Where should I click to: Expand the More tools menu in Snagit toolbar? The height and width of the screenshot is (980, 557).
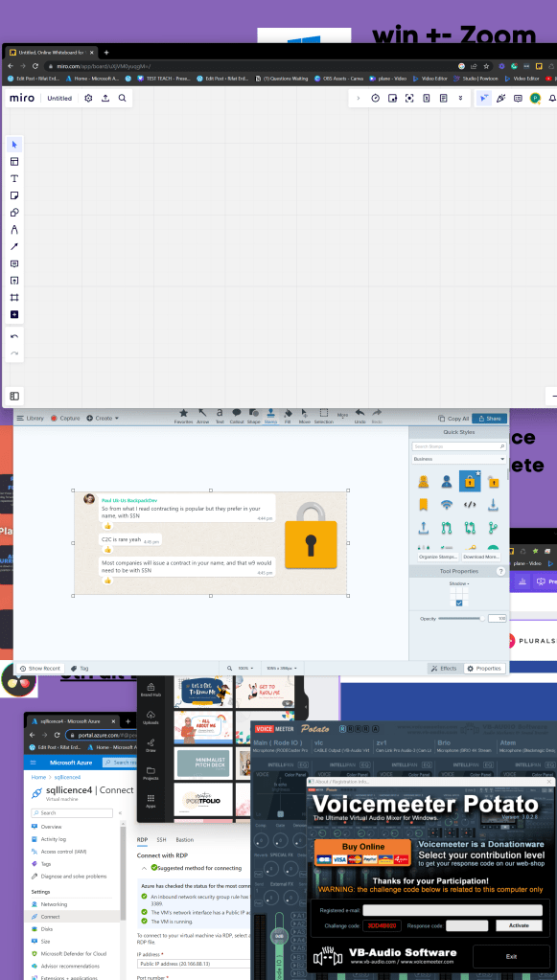(342, 416)
